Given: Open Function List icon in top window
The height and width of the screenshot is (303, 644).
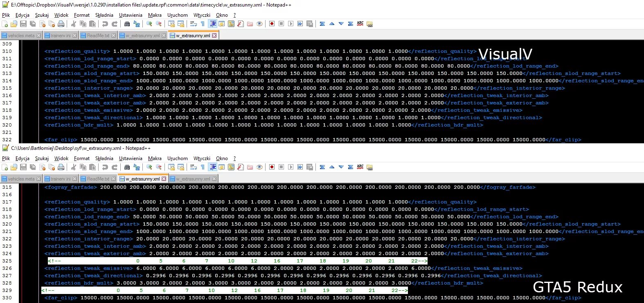Looking at the screenshot, I should pyautogui.click(x=240, y=24).
